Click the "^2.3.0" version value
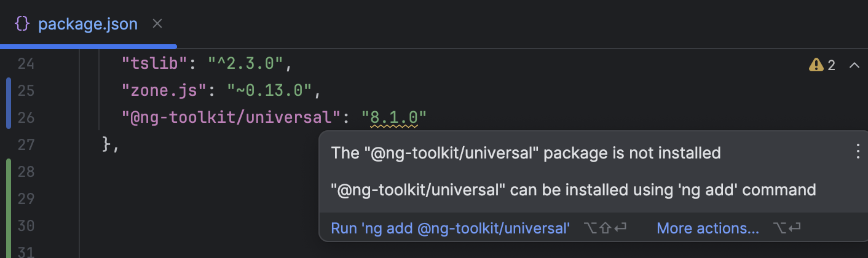Viewport: 868px width, 258px height. pos(247,63)
